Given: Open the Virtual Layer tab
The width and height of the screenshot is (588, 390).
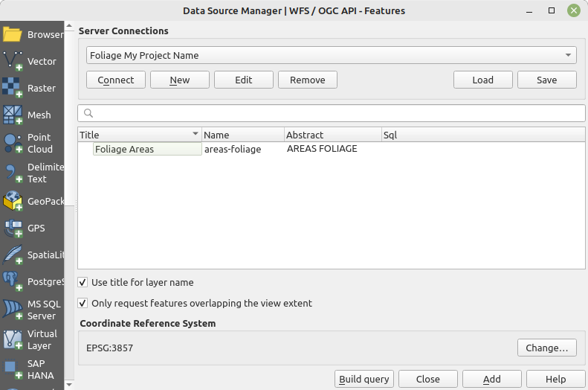Looking at the screenshot, I should pyautogui.click(x=13, y=339).
